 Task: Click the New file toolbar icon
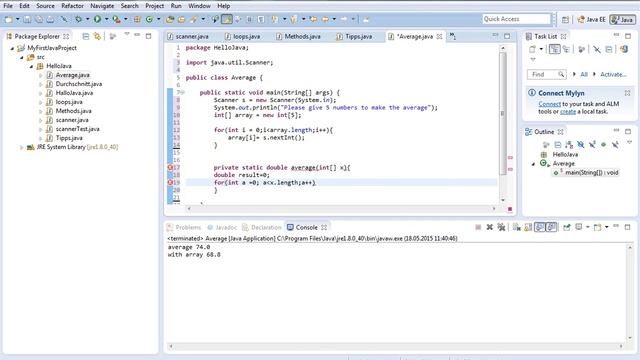[x=8, y=19]
